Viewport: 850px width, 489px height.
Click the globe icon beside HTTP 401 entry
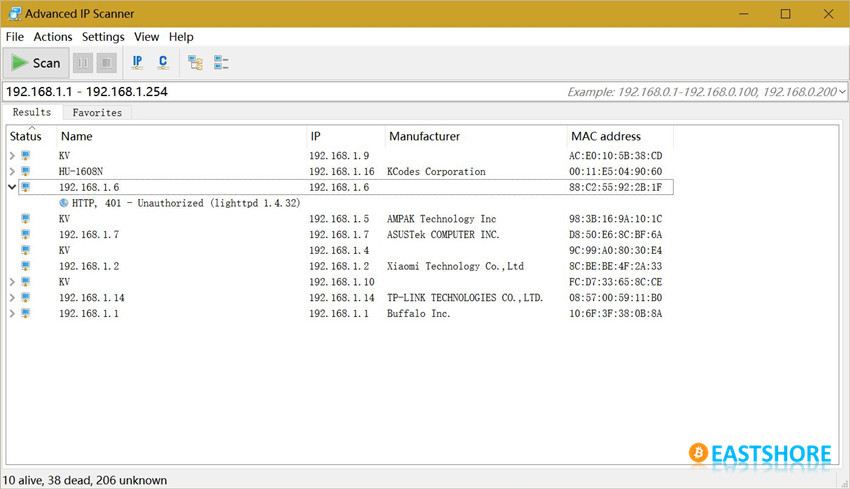pos(64,203)
